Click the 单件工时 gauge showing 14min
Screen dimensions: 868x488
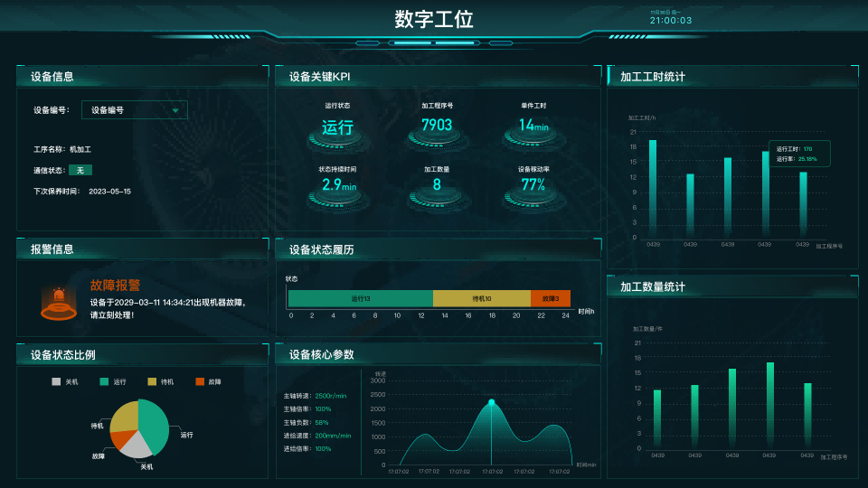pyautogui.click(x=533, y=127)
